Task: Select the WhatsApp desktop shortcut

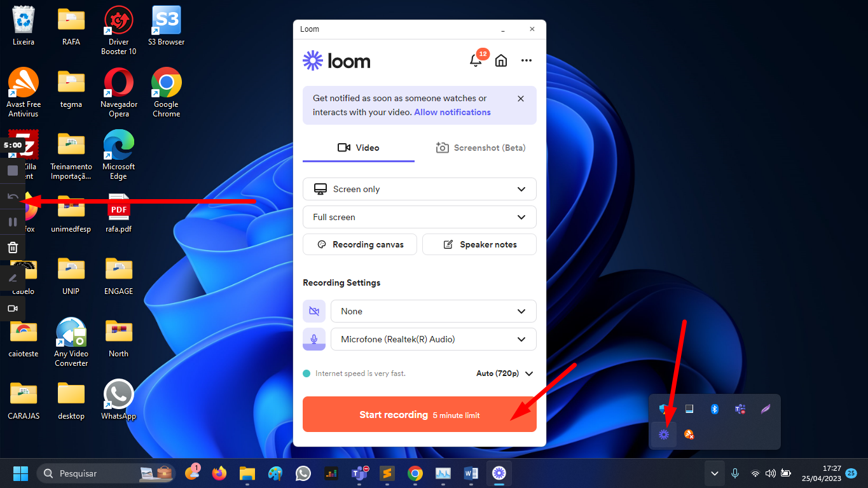Action: coord(119,401)
